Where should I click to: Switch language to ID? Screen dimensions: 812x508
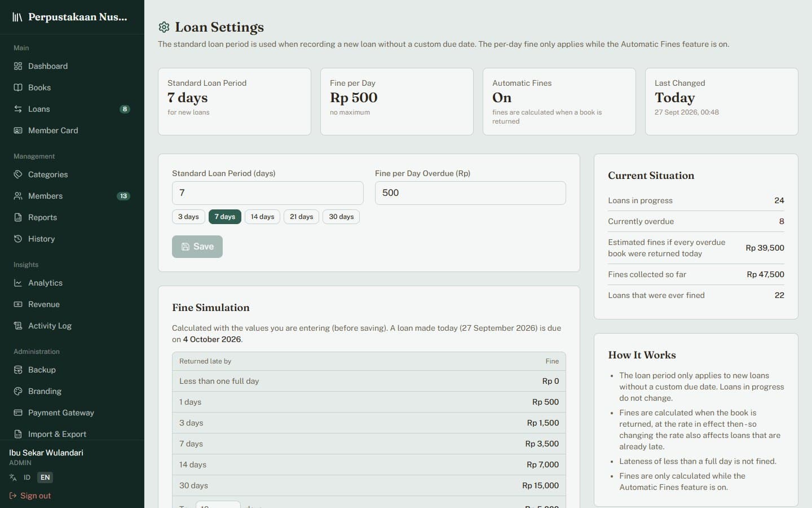pos(27,478)
